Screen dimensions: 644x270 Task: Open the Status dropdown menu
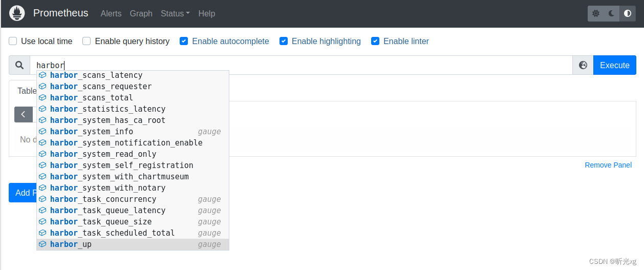tap(175, 14)
